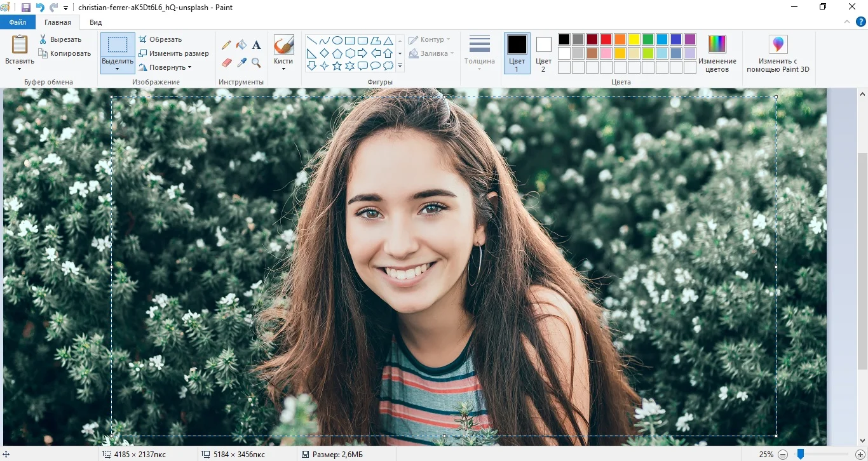Click Изменить размер button
This screenshot has width=868, height=461.
point(173,53)
